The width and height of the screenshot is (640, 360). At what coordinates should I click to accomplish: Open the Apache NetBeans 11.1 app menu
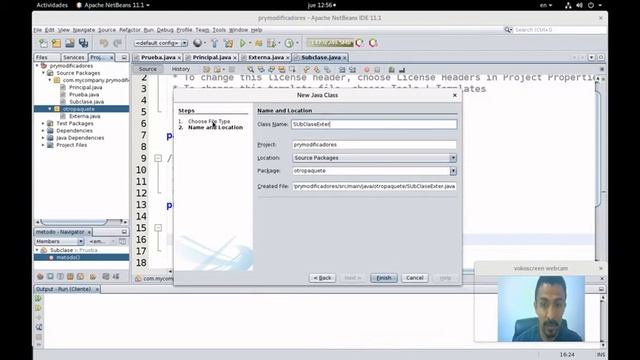(113, 5)
